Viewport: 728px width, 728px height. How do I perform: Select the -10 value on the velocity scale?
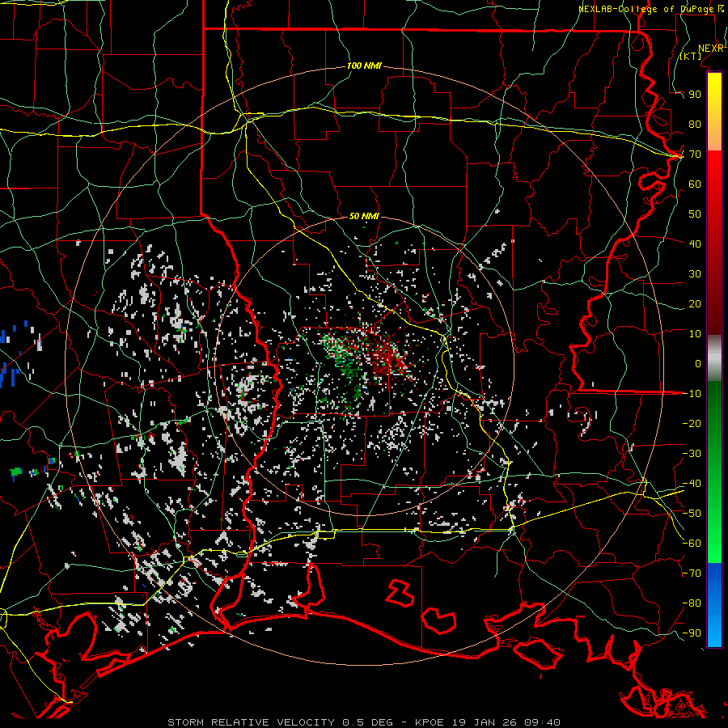[x=692, y=394]
